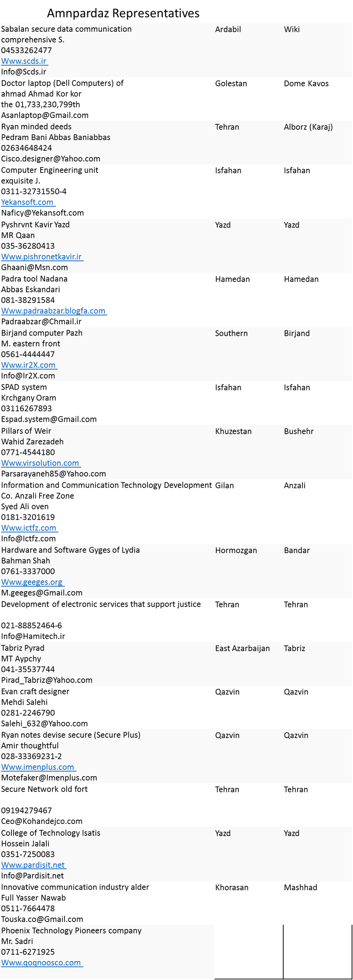This screenshot has height=980, width=353.
Task: Click the Www.geeges.org link
Action: [x=32, y=582]
